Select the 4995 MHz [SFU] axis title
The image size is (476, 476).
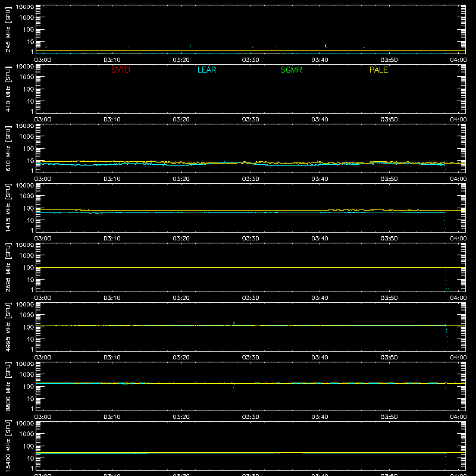click(8, 327)
